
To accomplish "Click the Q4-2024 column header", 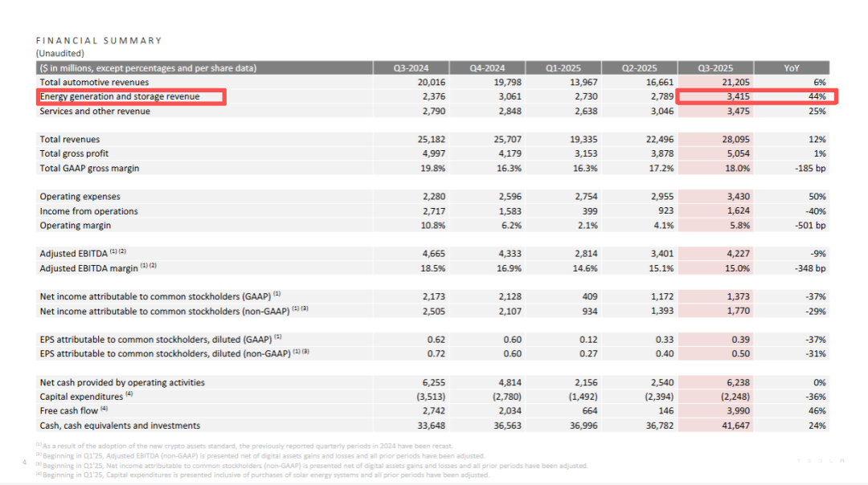I will 486,68.
